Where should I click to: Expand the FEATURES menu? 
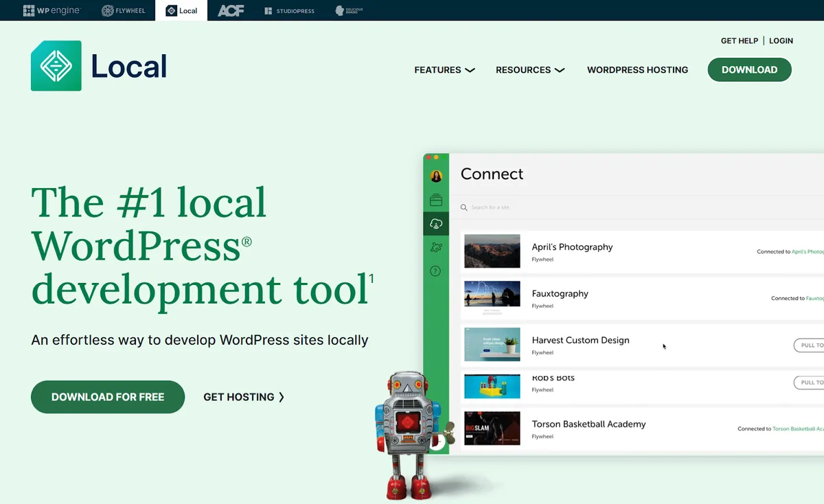tap(444, 70)
